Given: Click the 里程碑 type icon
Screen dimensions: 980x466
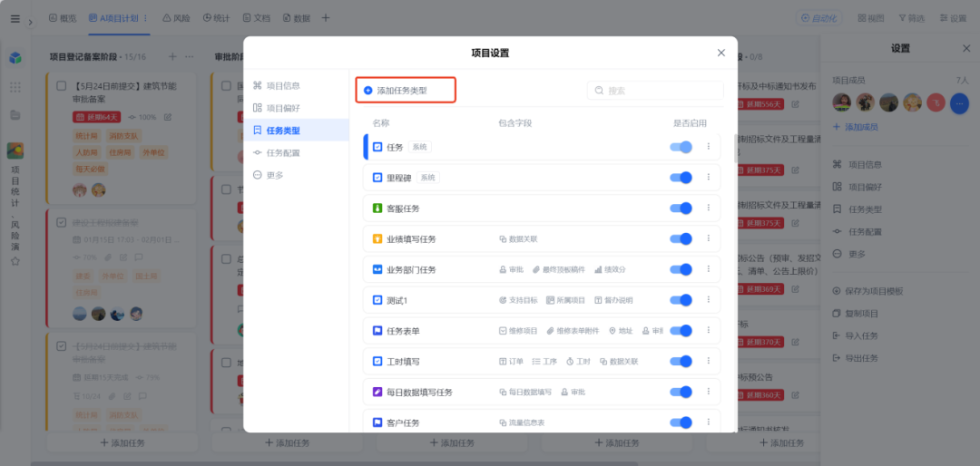Looking at the screenshot, I should pyautogui.click(x=377, y=178).
